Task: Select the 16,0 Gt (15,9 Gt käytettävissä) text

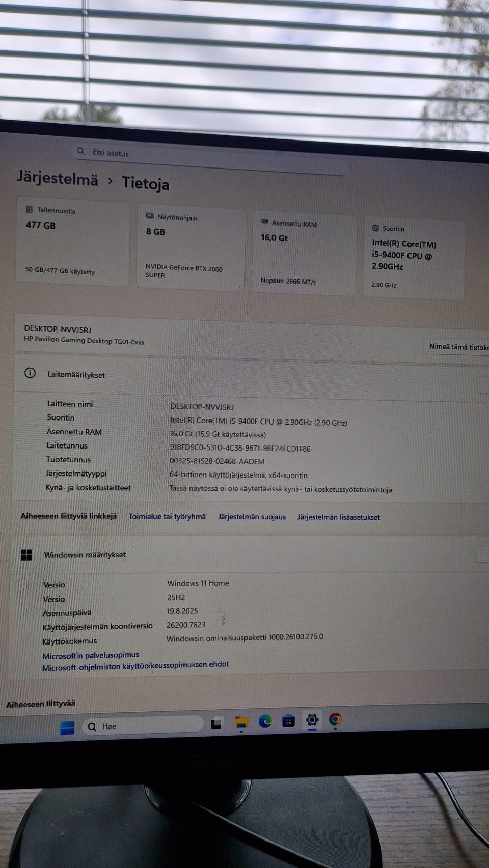Action: pyautogui.click(x=218, y=434)
